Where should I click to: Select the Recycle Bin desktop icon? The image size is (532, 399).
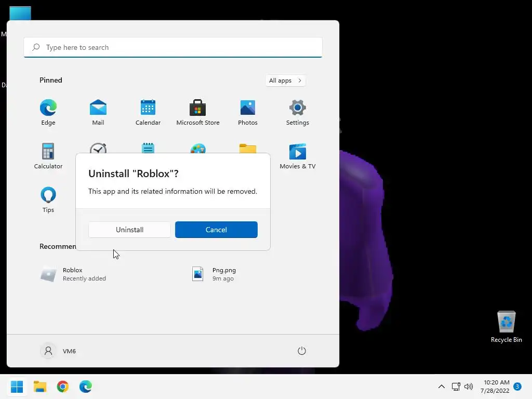point(506,327)
